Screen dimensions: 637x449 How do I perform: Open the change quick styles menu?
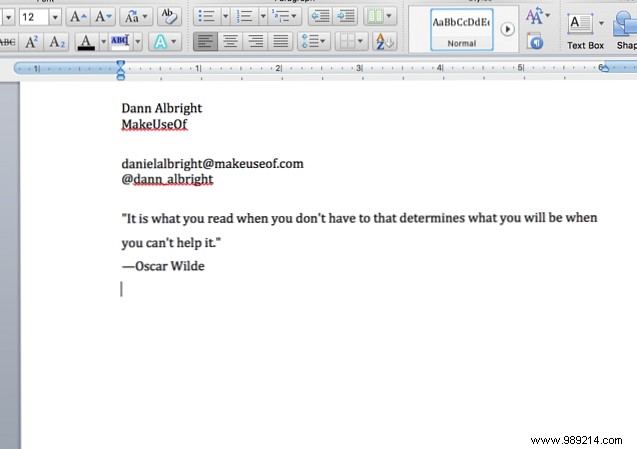(537, 16)
